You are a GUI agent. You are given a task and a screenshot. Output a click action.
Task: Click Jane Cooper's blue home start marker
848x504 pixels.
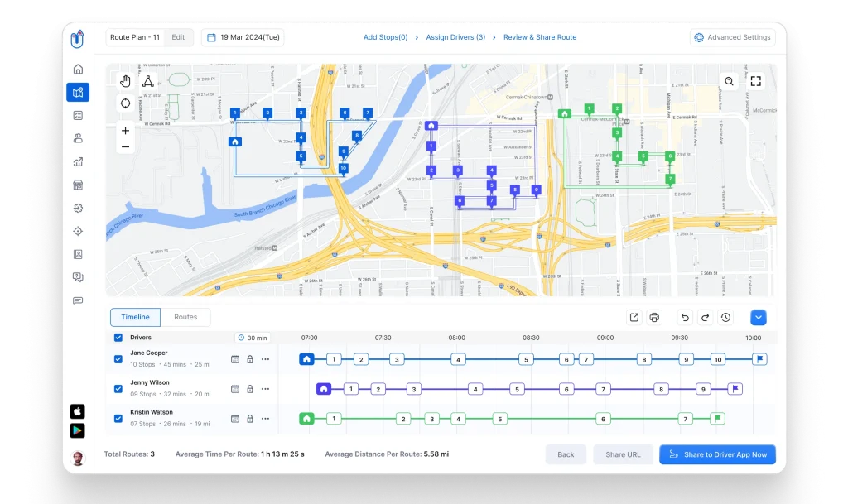(306, 359)
